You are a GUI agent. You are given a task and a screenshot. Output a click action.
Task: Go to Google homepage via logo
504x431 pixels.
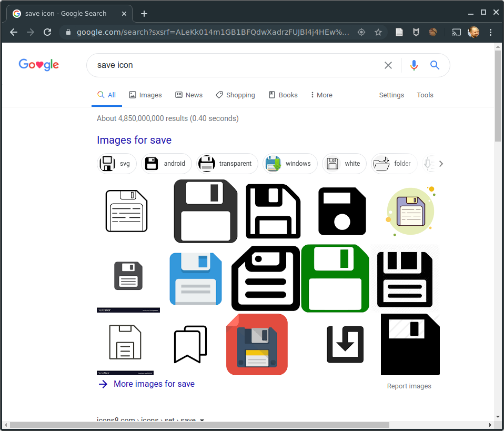pyautogui.click(x=38, y=65)
